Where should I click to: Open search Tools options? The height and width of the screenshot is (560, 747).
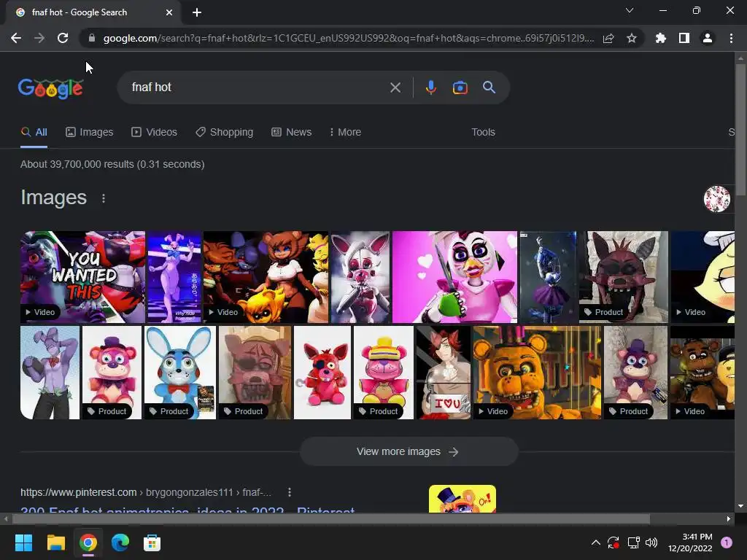483,133
